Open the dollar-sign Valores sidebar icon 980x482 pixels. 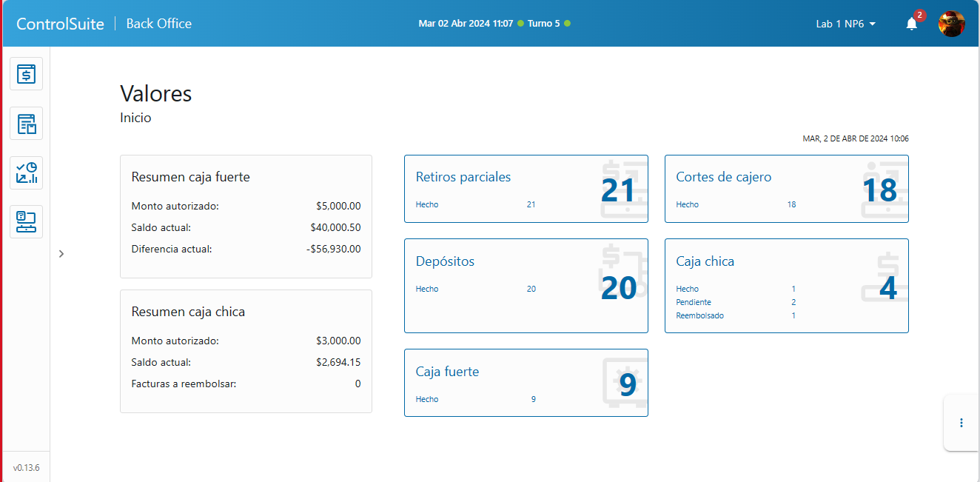coord(26,74)
